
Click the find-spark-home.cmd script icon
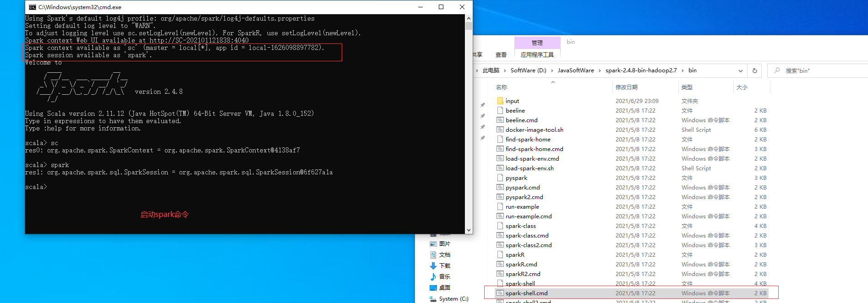500,149
